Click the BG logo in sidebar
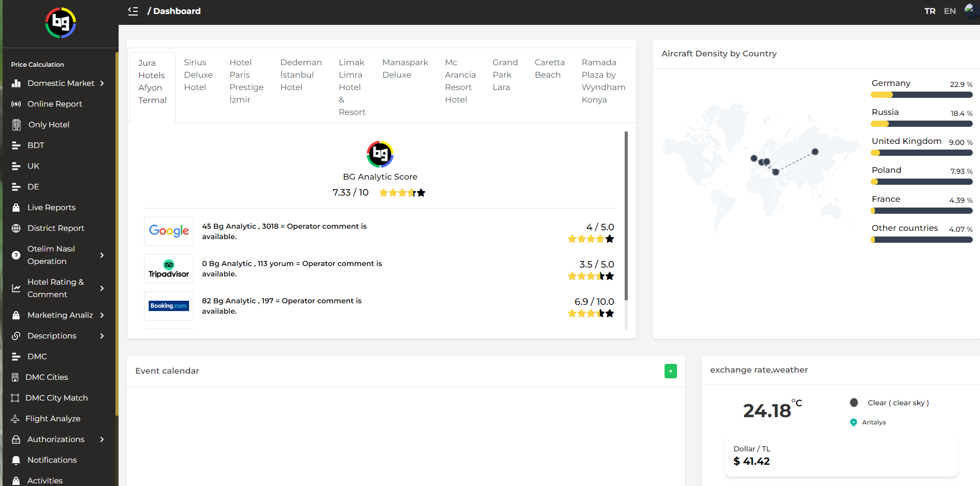This screenshot has height=486, width=980. click(61, 23)
